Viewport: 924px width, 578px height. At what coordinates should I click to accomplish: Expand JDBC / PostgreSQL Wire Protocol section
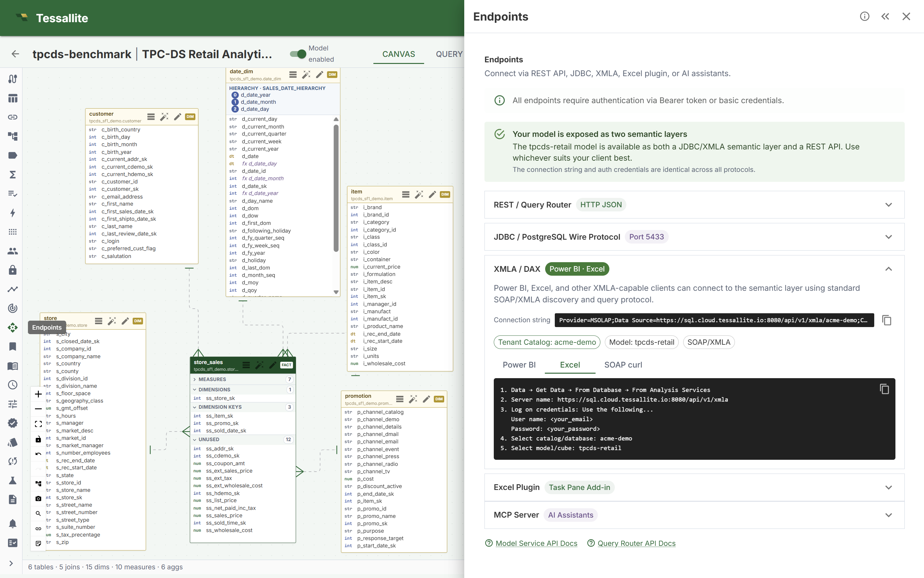coord(694,237)
